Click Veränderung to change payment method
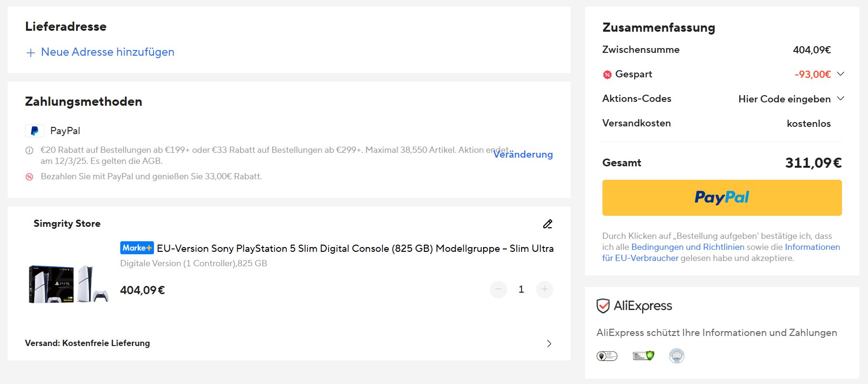Screen dimensions: 868x384 point(523,154)
